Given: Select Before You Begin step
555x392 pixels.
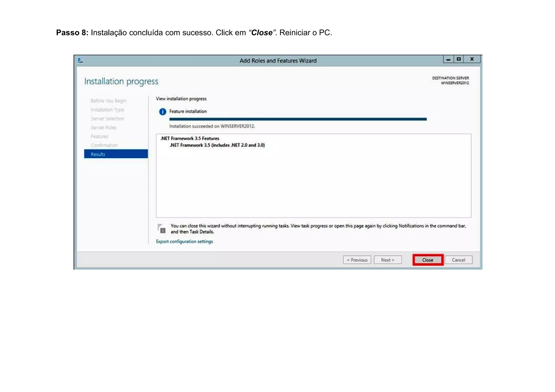Looking at the screenshot, I should [x=108, y=101].
